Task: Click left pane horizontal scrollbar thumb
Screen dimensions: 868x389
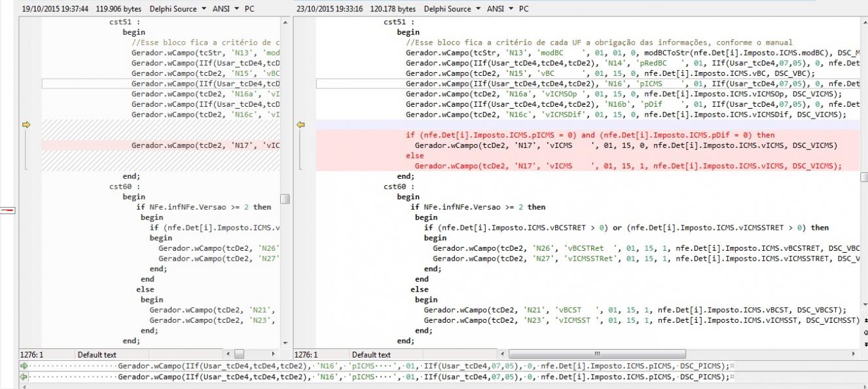Action: (x=239, y=354)
